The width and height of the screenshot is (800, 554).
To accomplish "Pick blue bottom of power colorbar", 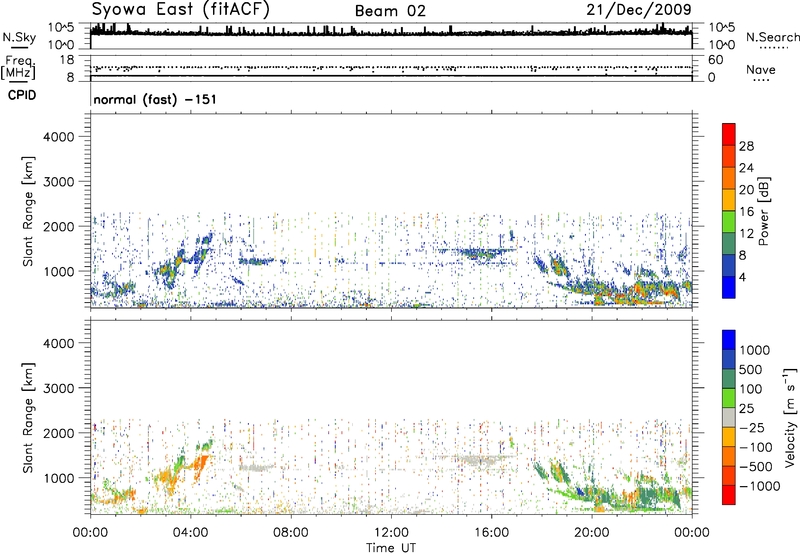I will click(x=729, y=287).
